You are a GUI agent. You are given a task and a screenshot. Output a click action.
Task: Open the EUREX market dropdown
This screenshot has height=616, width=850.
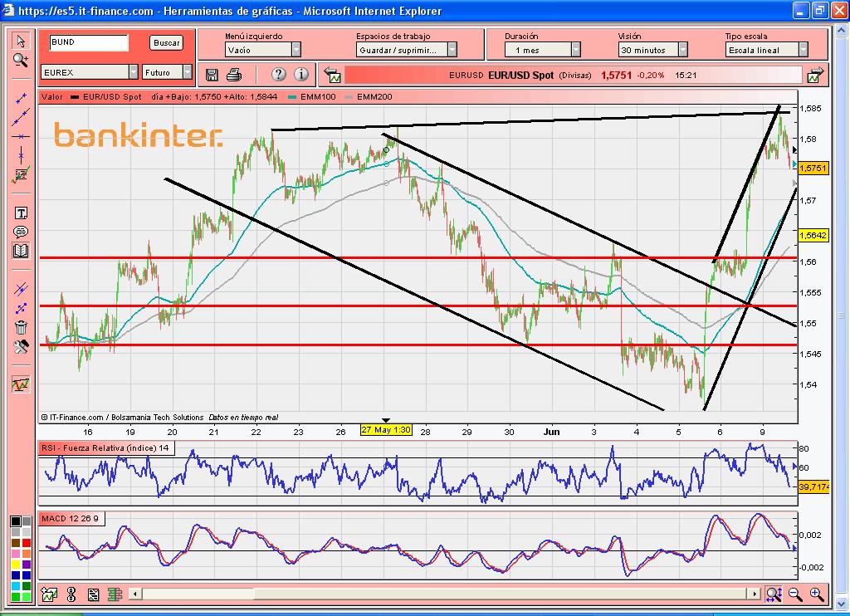coord(90,71)
